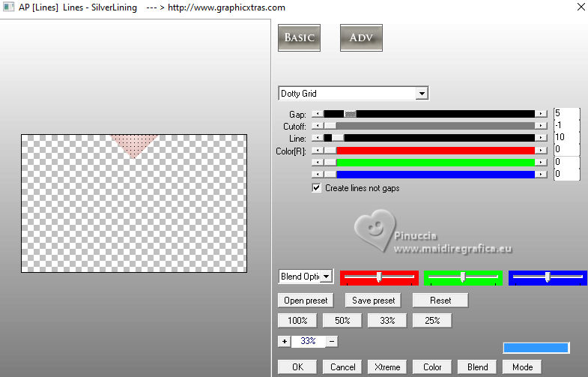Click the Cancel button
The height and width of the screenshot is (377, 588).
pos(342,367)
